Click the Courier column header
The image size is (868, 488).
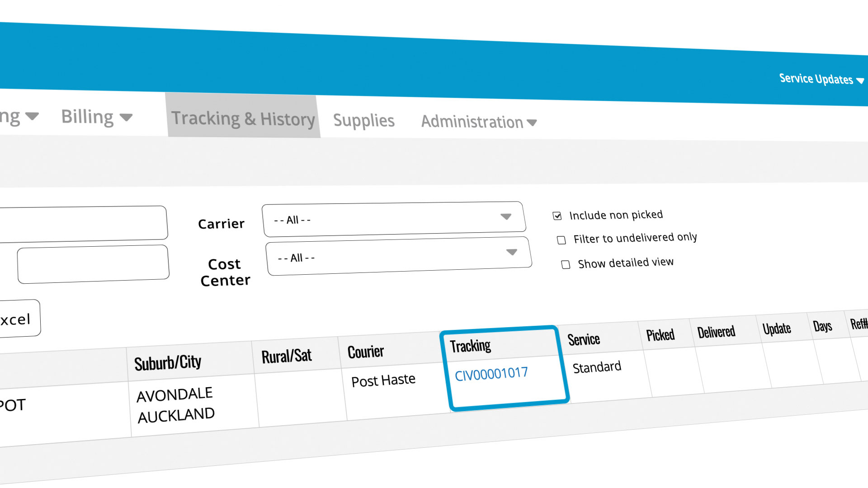coord(366,352)
